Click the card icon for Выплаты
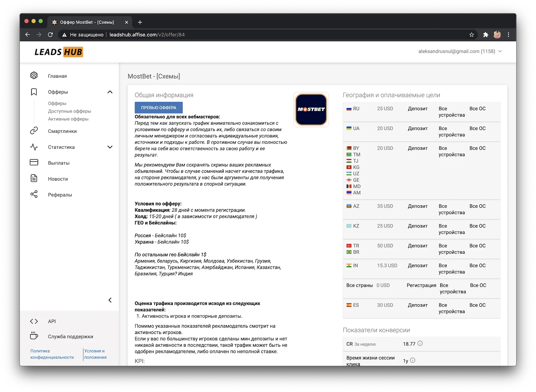 [34, 162]
